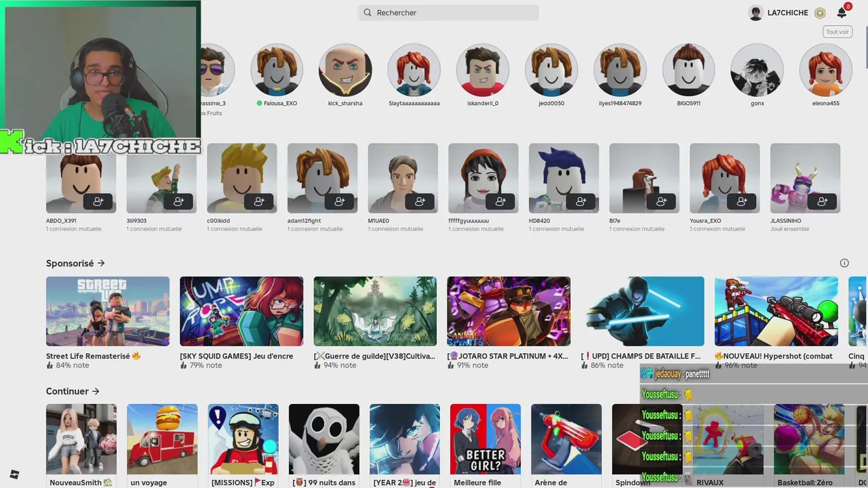Open the Sponsorisé section link

(x=75, y=263)
